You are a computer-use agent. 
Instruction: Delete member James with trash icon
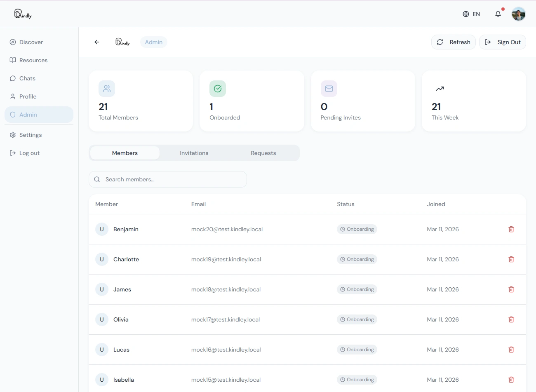point(511,289)
